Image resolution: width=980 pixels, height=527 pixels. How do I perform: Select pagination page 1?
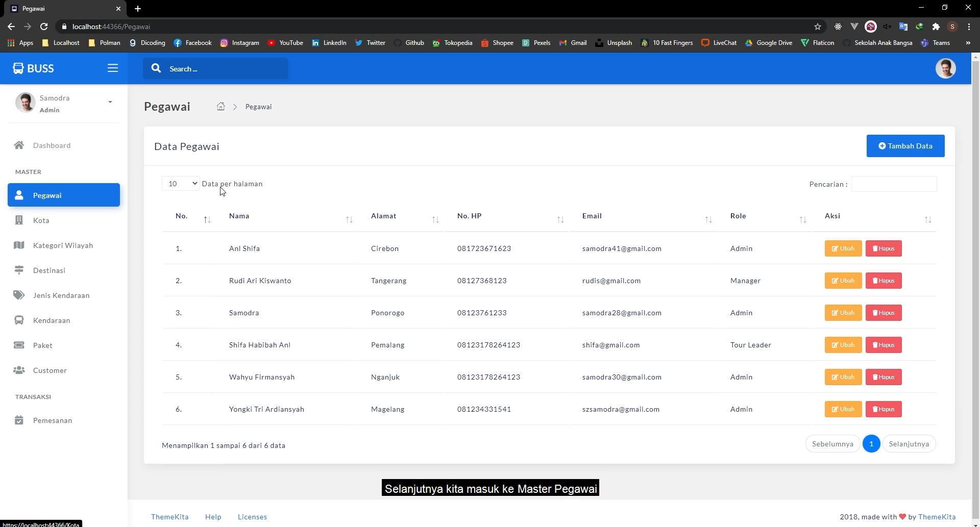(871, 444)
